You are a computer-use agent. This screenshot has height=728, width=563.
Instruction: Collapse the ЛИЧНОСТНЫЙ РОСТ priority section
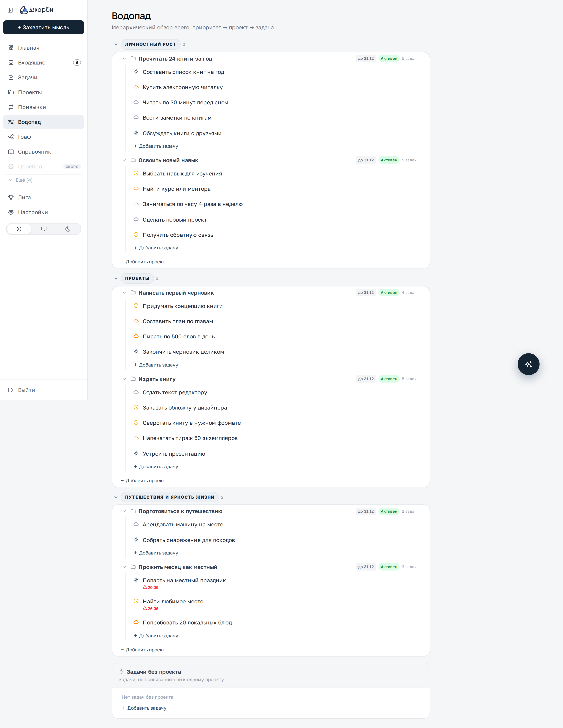116,44
